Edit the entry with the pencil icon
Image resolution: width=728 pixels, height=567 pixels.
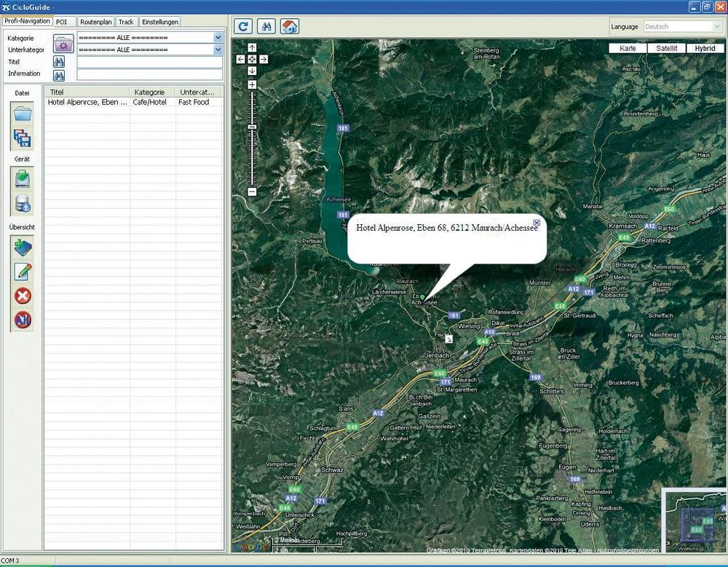coord(23,271)
